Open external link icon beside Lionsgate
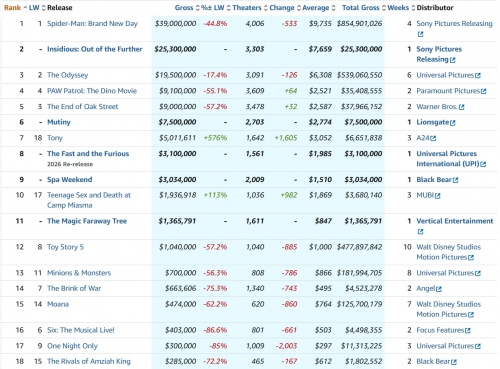500x369 pixels. (453, 123)
